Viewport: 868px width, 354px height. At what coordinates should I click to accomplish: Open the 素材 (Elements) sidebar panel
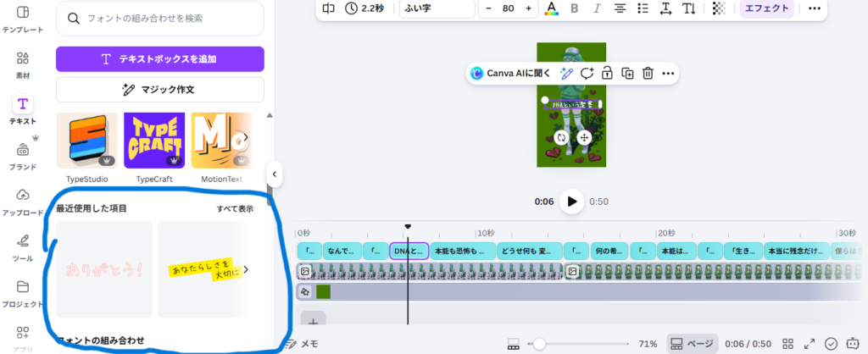click(23, 64)
